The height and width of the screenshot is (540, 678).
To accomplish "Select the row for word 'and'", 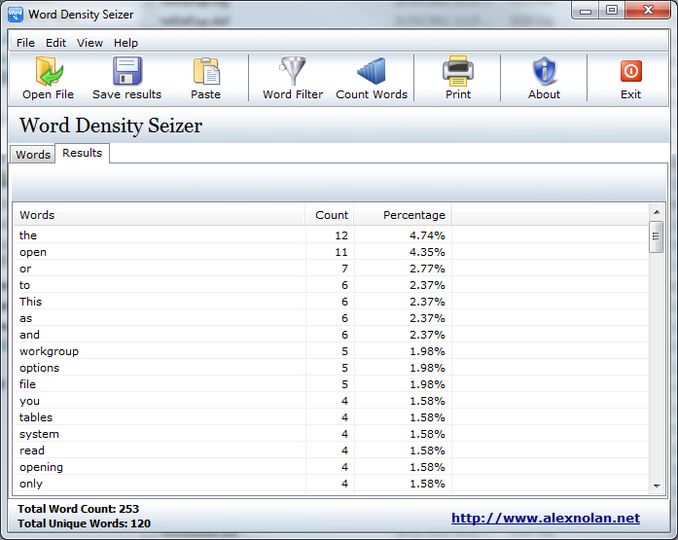I will click(x=331, y=335).
